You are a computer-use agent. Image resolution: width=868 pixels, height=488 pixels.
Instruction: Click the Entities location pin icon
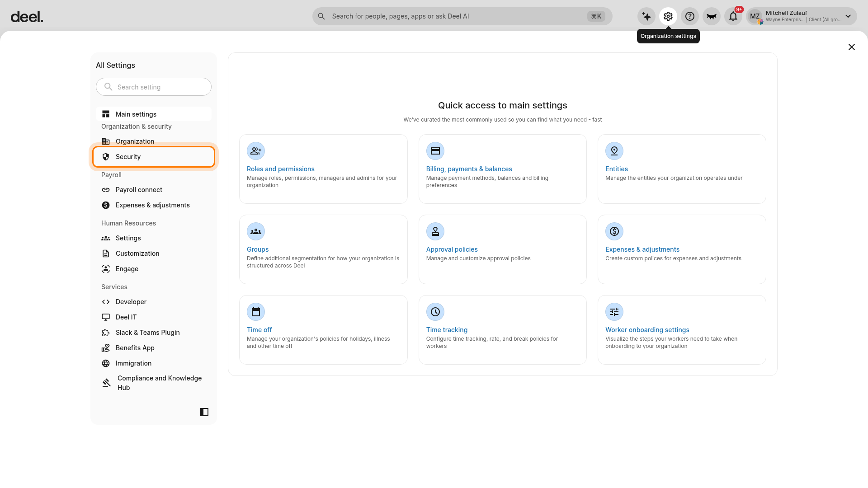point(614,151)
